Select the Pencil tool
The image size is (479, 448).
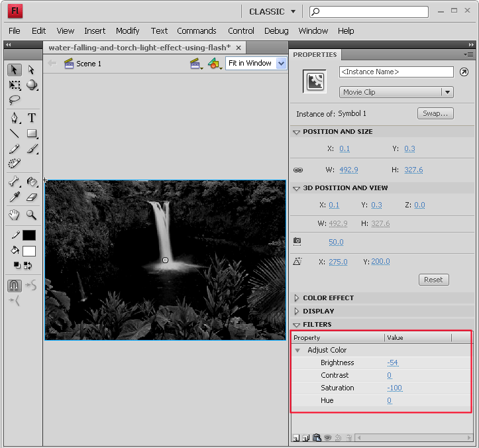(15, 149)
